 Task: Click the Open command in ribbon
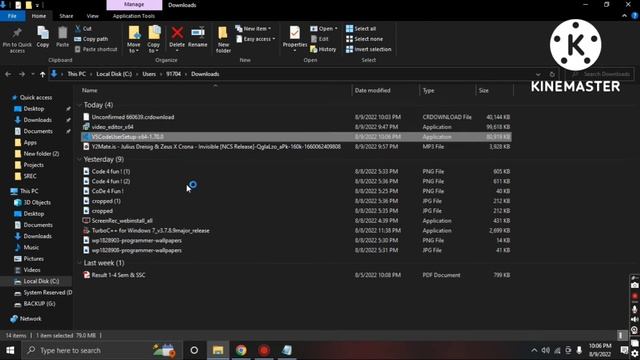click(324, 29)
